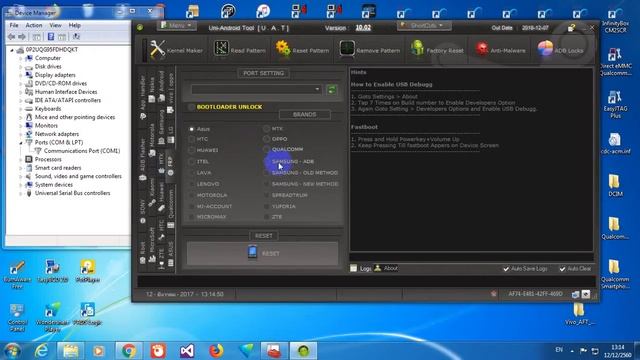Open the Anti-Malware tool
Image resolution: width=640 pixels, height=360 pixels.
500,50
